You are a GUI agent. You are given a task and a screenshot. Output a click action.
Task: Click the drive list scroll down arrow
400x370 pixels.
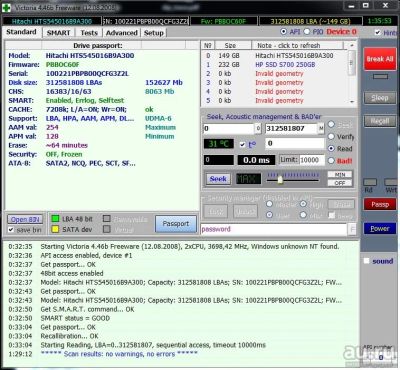352,101
